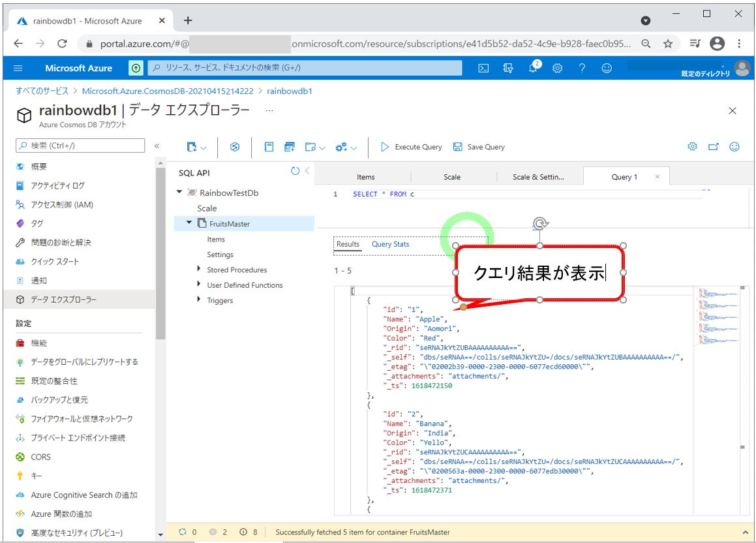
Task: Collapse the left resource menu
Action: coord(157,146)
